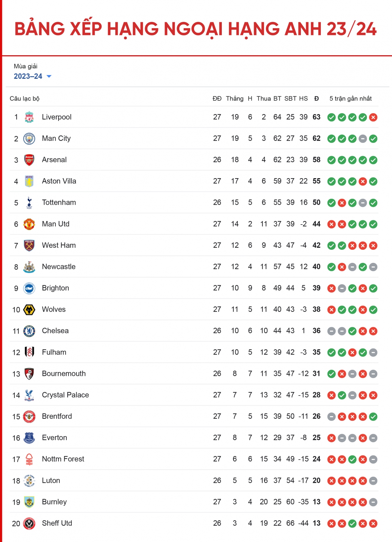Click the Wolves club crest

click(29, 310)
